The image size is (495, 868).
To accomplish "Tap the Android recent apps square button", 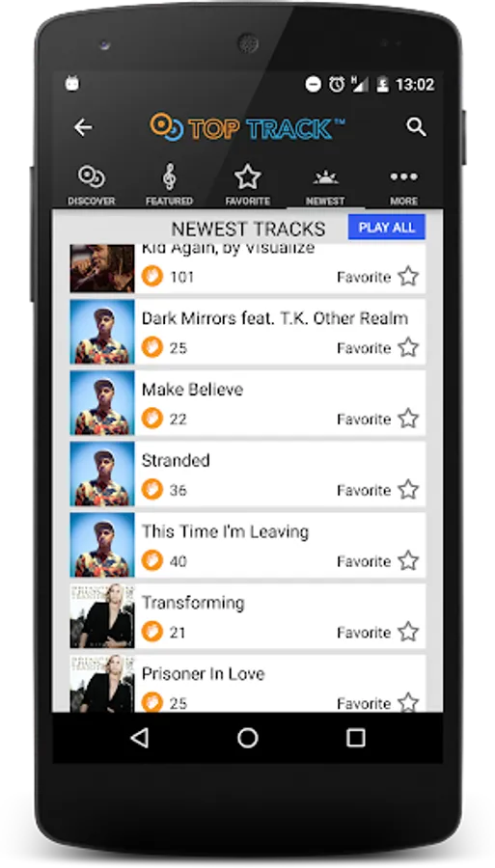I will point(355,738).
